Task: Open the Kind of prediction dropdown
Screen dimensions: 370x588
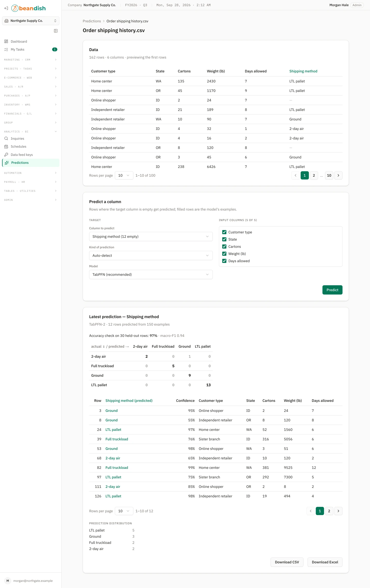Action: [x=151, y=255]
